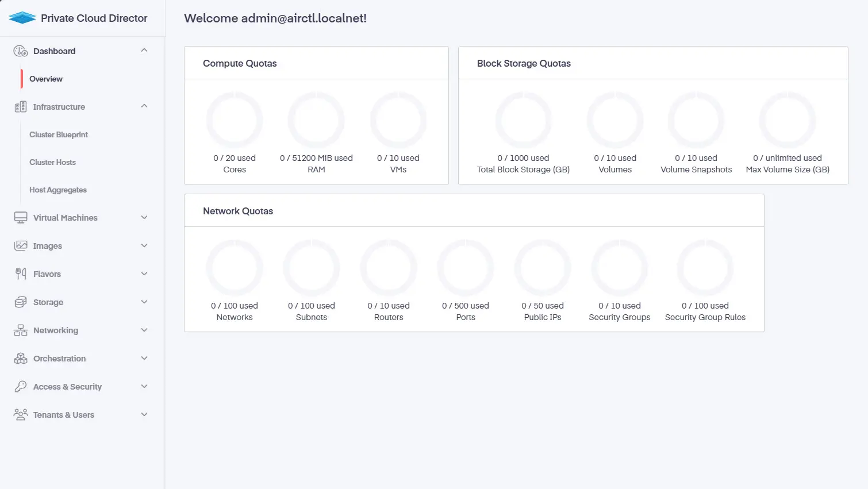Collapse the Dashboard section chevron

[x=144, y=51]
